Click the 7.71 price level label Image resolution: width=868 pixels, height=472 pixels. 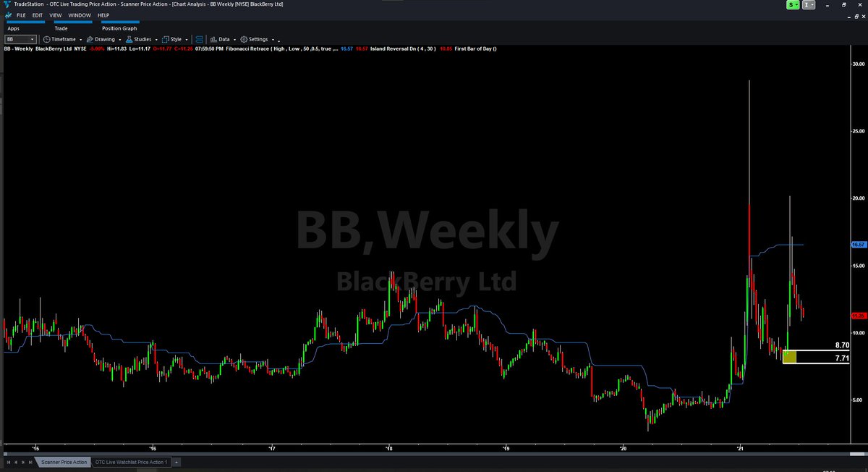[841, 358]
